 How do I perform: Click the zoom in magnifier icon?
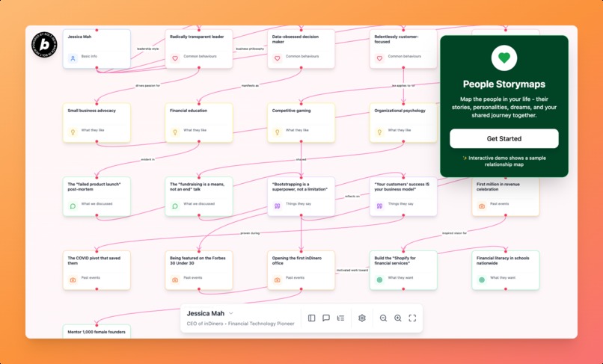398,318
